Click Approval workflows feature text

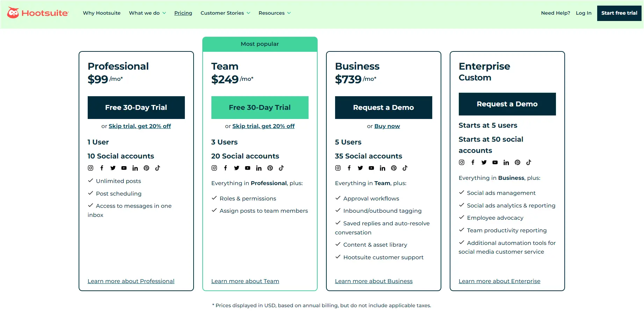pyautogui.click(x=371, y=198)
